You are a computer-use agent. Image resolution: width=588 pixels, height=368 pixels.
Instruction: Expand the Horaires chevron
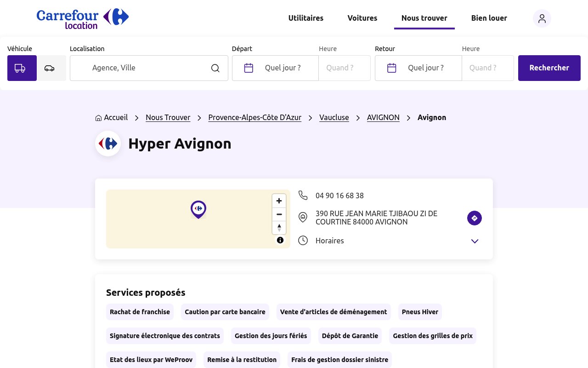coord(475,241)
